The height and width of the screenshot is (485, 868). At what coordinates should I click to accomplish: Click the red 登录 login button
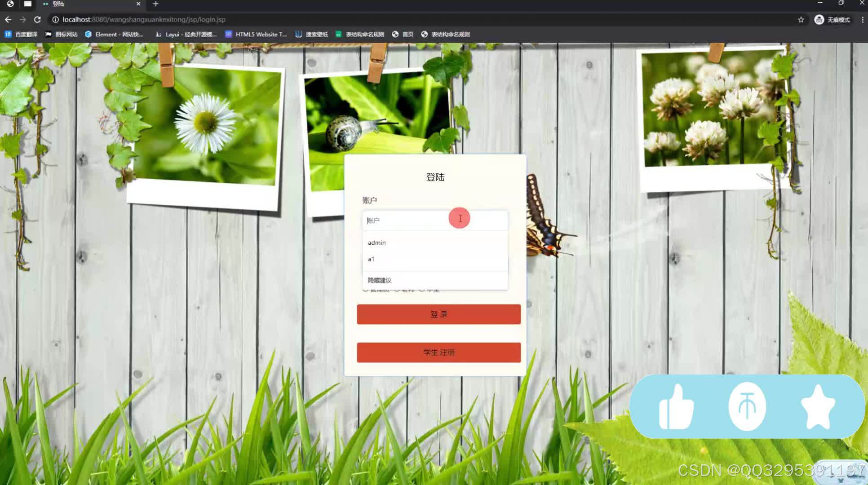439,314
